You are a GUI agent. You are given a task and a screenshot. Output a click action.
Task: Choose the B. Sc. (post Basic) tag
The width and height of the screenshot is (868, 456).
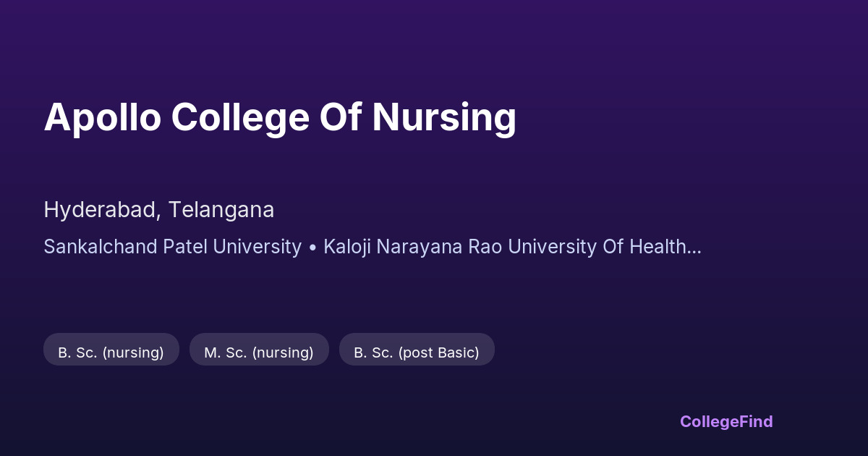[417, 352]
